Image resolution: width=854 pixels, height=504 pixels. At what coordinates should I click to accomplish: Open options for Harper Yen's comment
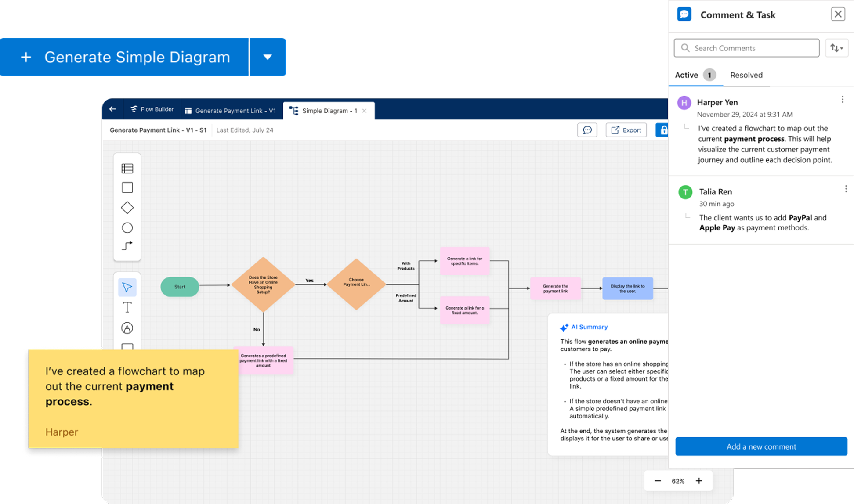click(842, 100)
